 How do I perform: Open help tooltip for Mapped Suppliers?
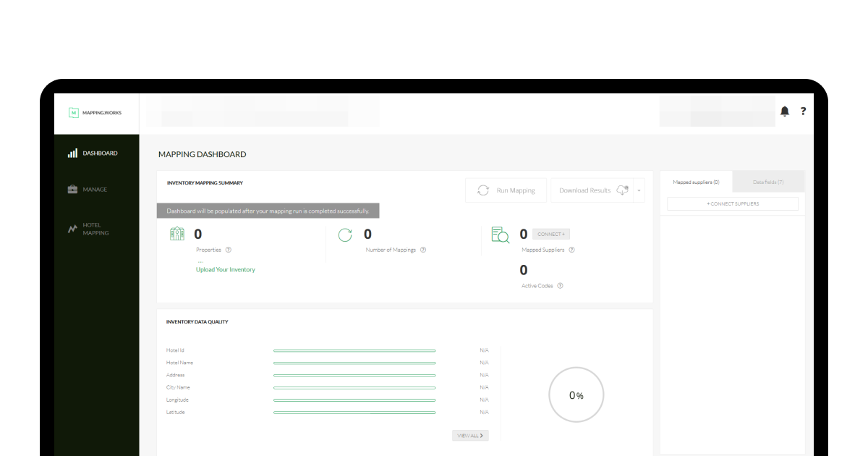pyautogui.click(x=571, y=250)
